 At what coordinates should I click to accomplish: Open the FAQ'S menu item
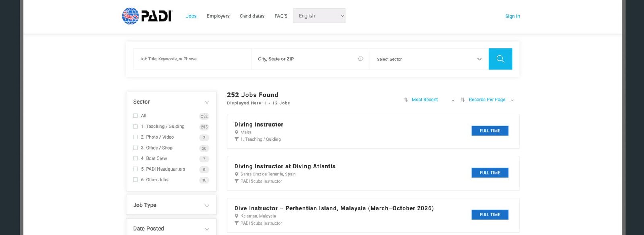281,16
